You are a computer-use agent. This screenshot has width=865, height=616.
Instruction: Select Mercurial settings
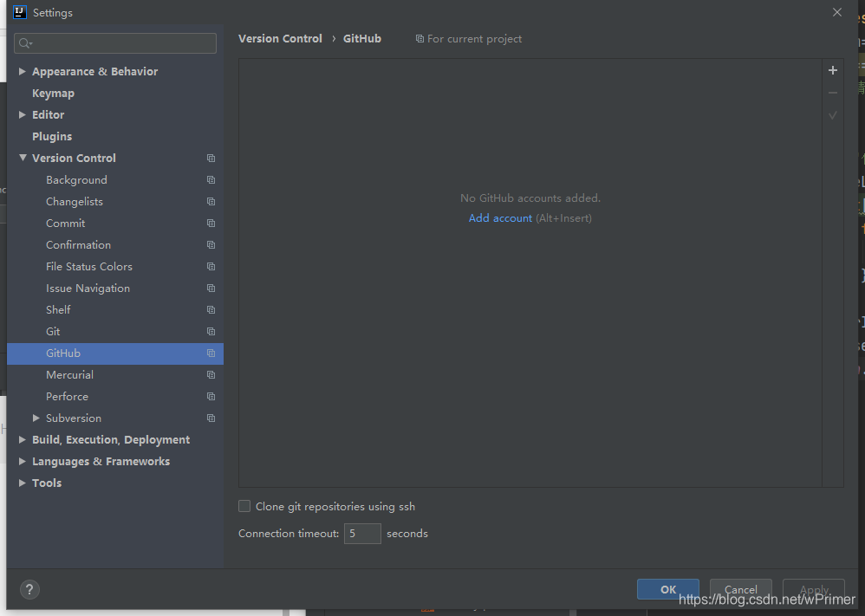pos(69,374)
